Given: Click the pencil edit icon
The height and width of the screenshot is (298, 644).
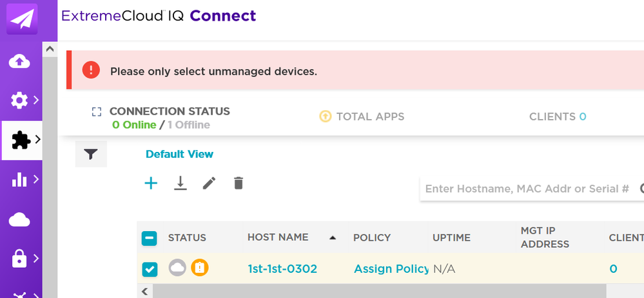Looking at the screenshot, I should pyautogui.click(x=209, y=183).
